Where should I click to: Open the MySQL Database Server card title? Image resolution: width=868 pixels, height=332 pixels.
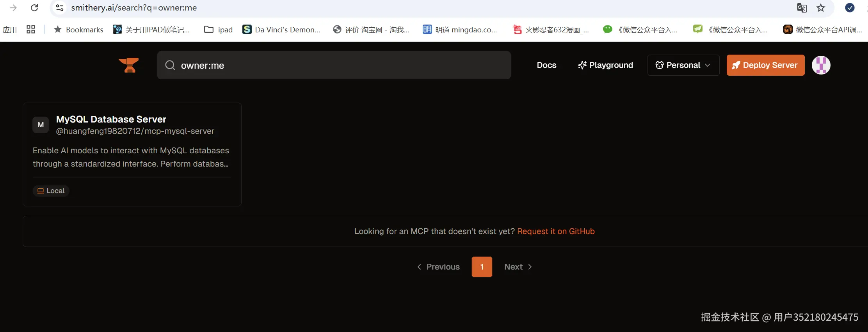point(111,119)
